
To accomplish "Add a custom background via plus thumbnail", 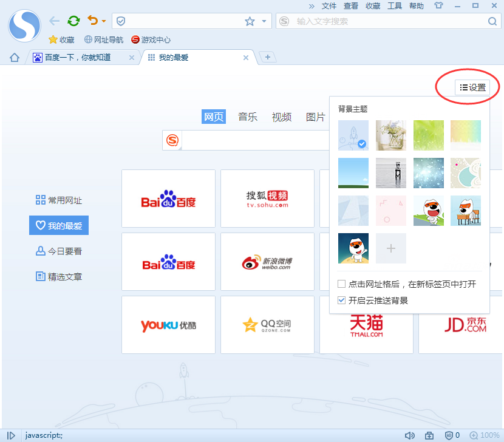I will click(x=390, y=248).
